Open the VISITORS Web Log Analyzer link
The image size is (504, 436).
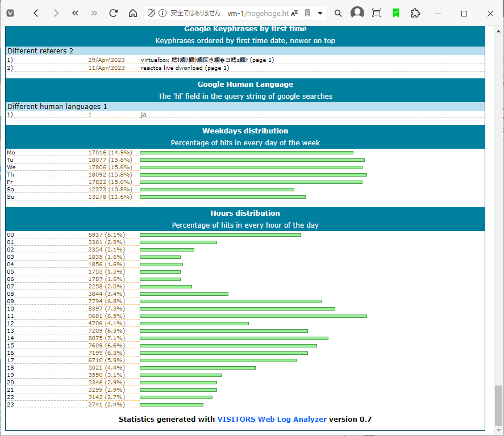click(272, 420)
